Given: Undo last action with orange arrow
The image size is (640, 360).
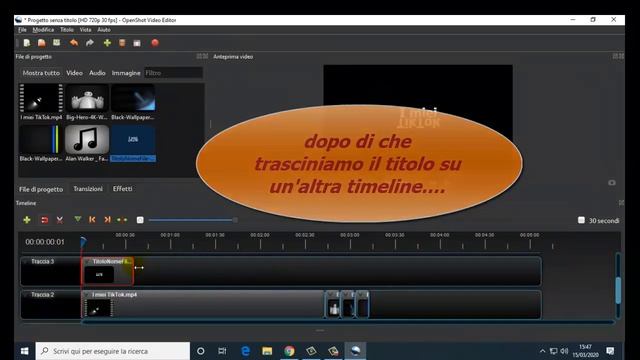Looking at the screenshot, I should (74, 43).
